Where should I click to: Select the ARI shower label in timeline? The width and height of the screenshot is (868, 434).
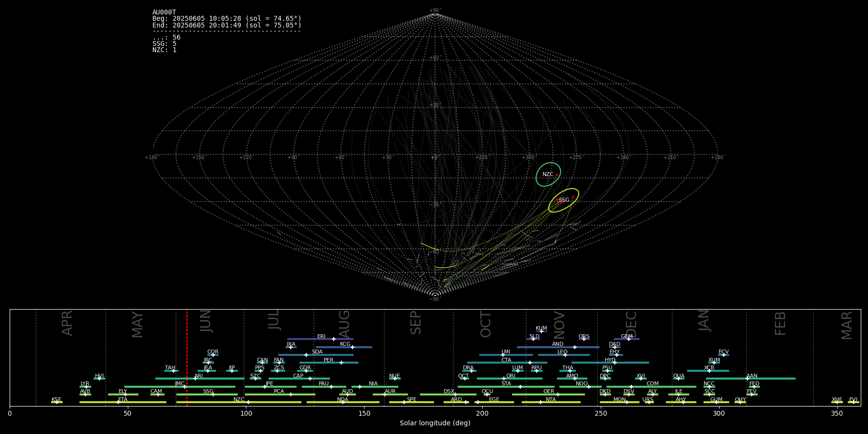click(199, 376)
